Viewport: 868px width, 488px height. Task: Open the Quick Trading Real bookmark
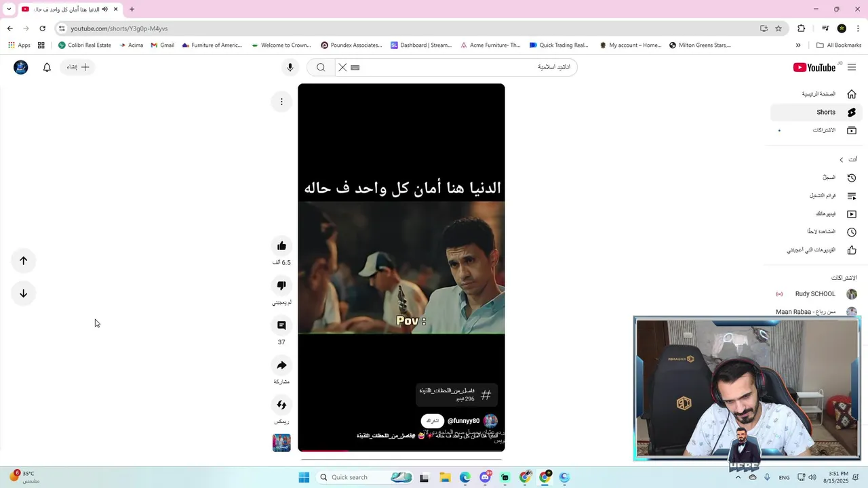pyautogui.click(x=559, y=45)
